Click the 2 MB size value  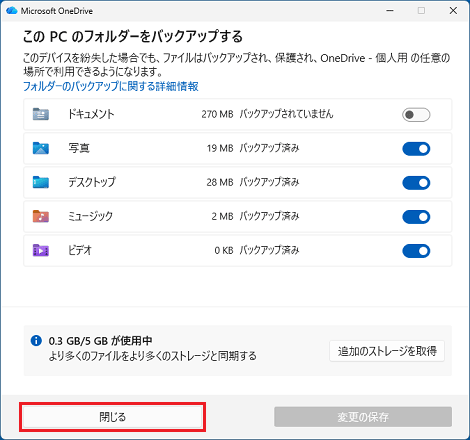[222, 216]
